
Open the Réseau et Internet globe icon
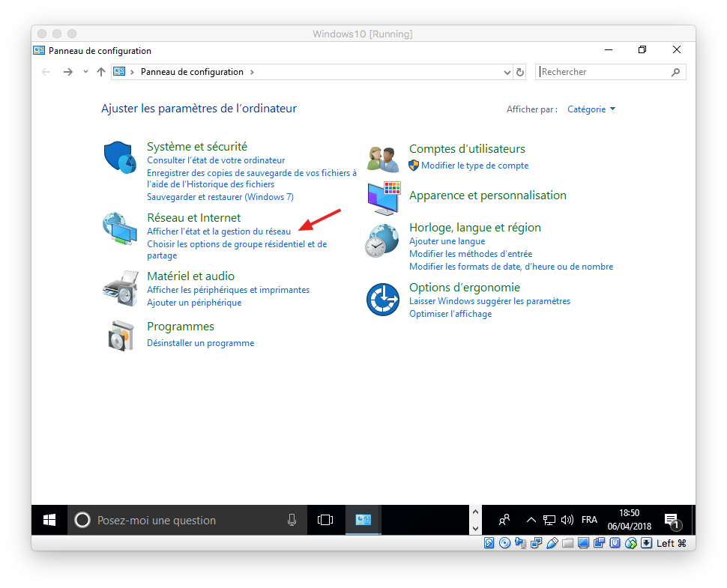click(120, 228)
